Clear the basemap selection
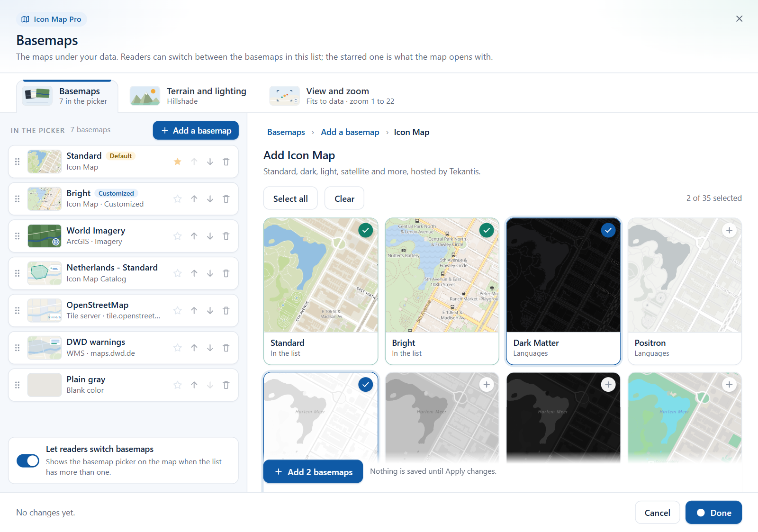This screenshot has height=532, width=758. [x=344, y=198]
